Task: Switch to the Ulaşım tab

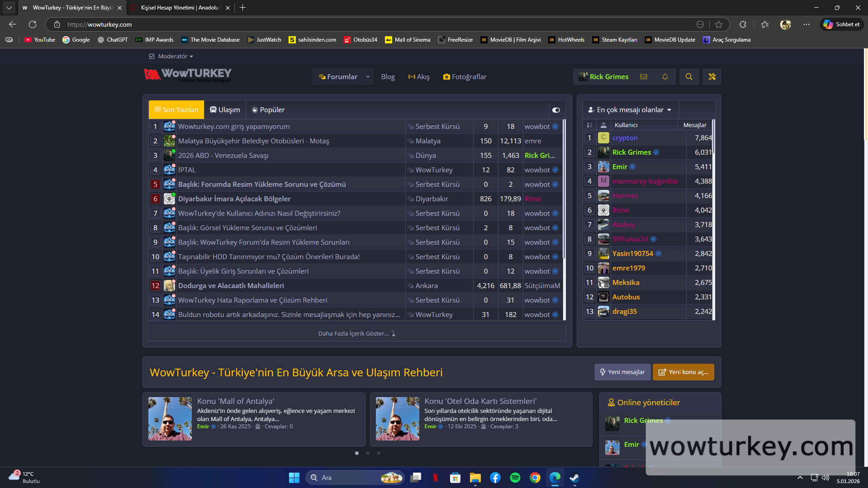Action: tap(225, 110)
